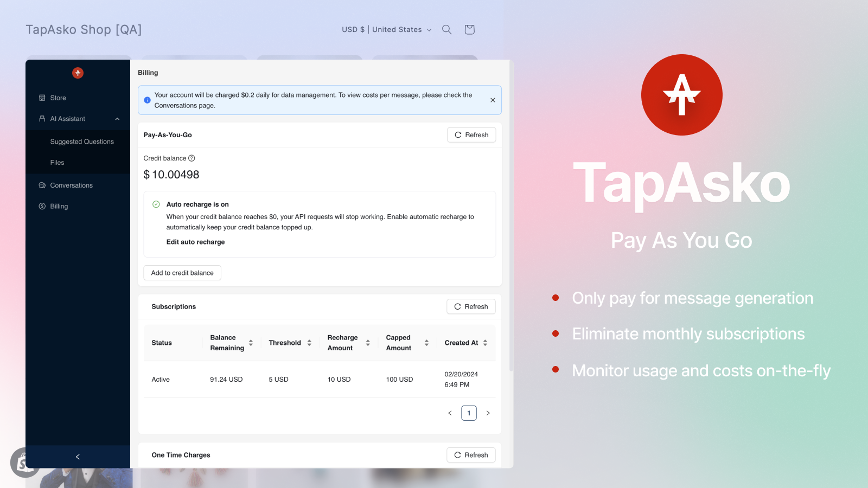Collapse the AI Assistant menu chevron
The width and height of the screenshot is (868, 488).
(x=117, y=119)
